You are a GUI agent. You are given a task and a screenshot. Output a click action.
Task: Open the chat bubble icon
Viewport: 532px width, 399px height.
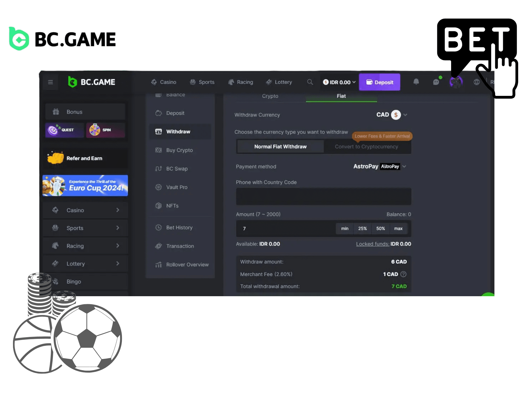436,82
